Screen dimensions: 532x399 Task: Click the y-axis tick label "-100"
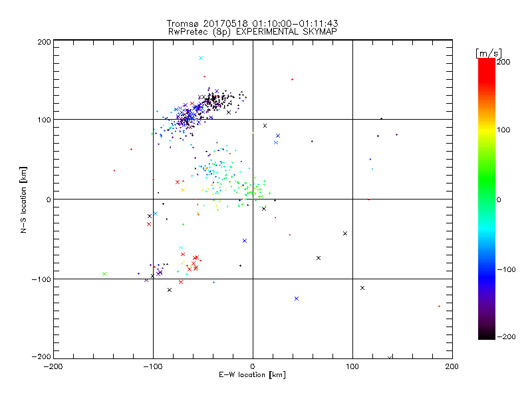(41, 279)
